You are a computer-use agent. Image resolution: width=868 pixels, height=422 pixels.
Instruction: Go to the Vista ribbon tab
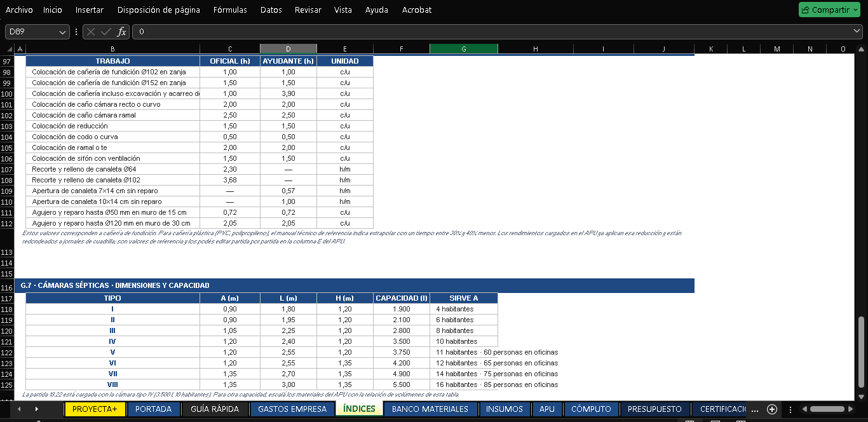pos(343,10)
